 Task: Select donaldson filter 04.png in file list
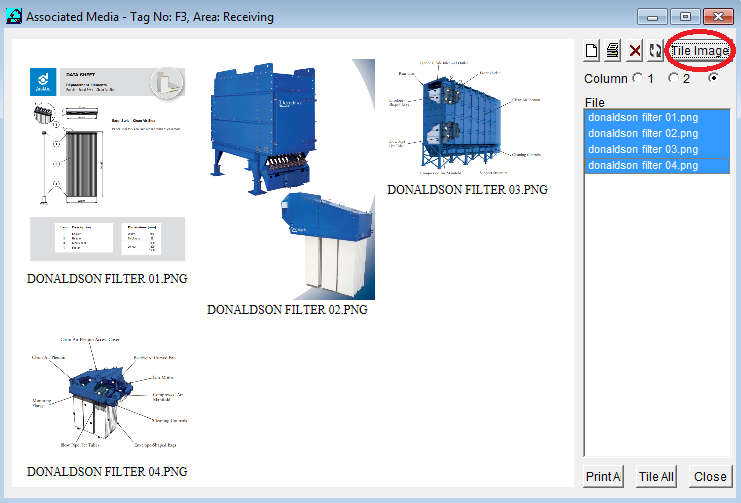657,165
